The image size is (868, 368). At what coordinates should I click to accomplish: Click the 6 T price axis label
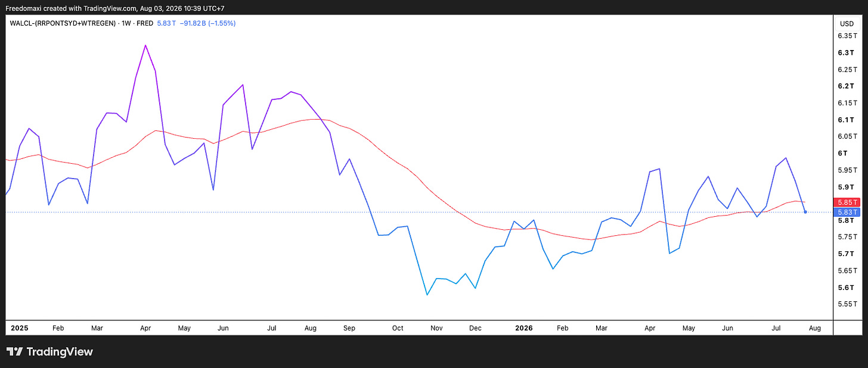844,153
